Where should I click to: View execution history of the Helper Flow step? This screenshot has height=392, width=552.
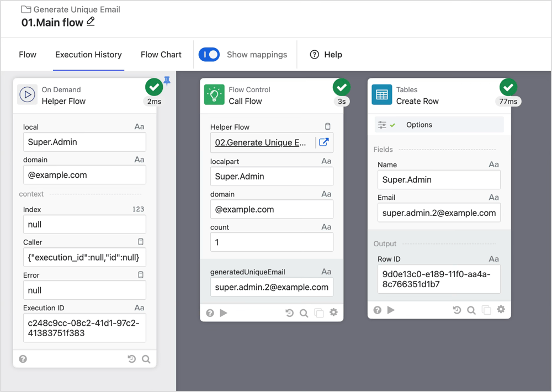[x=131, y=359]
